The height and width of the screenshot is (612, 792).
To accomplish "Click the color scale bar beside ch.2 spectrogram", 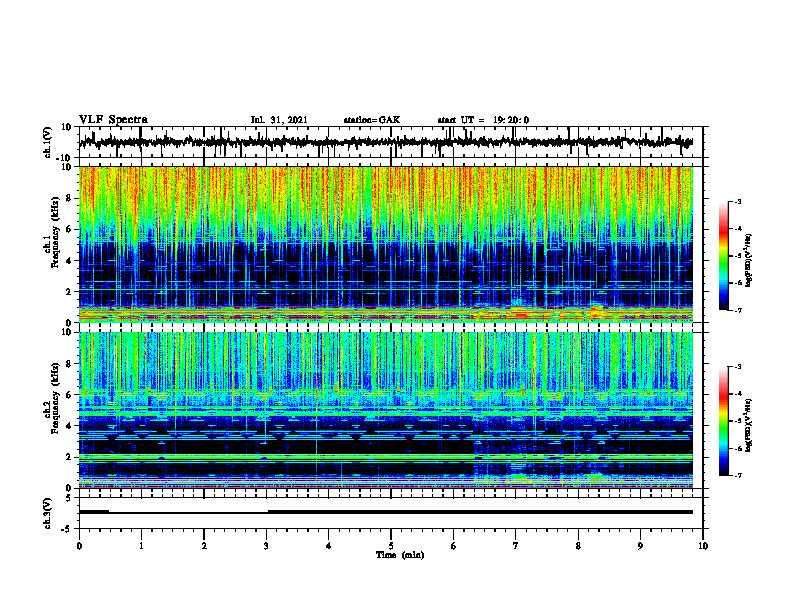I will tap(724, 421).
